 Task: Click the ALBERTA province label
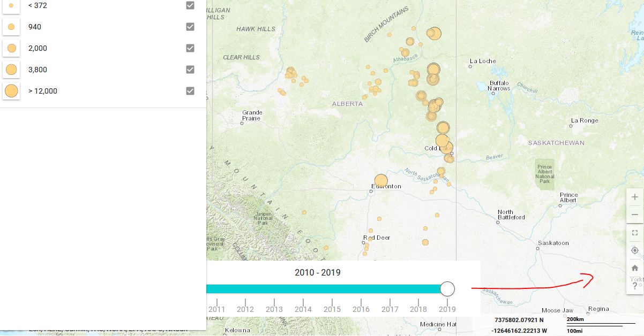347,104
